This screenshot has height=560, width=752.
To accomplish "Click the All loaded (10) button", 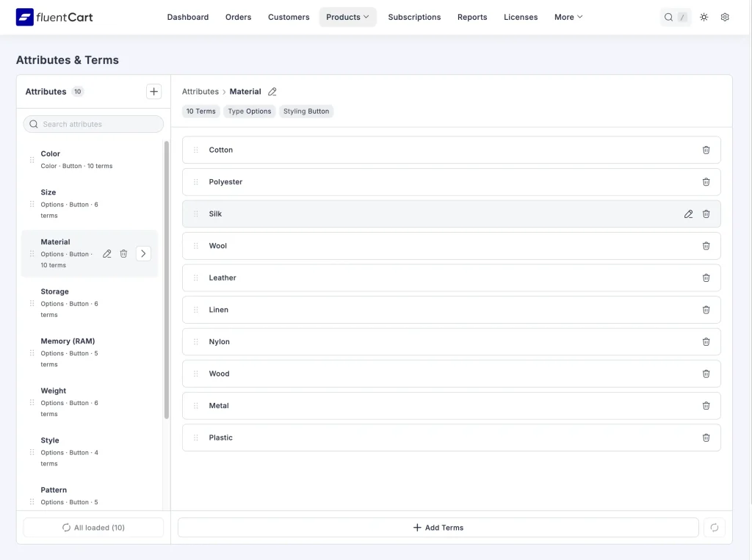I will (93, 528).
